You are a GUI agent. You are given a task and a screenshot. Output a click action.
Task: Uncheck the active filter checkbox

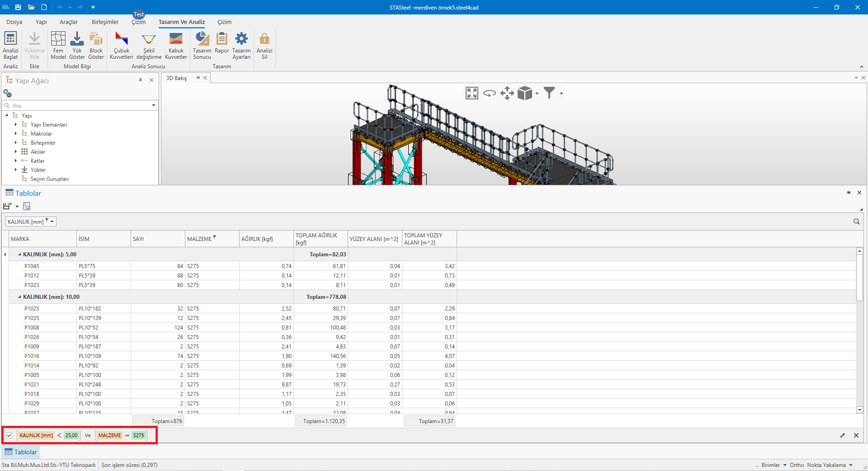(9, 435)
